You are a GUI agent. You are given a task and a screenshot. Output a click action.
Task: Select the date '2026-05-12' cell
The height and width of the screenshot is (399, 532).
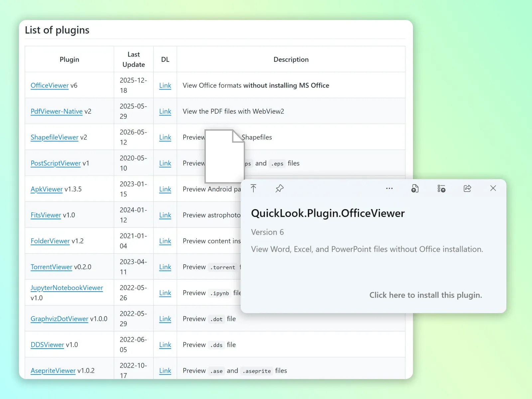pyautogui.click(x=133, y=137)
